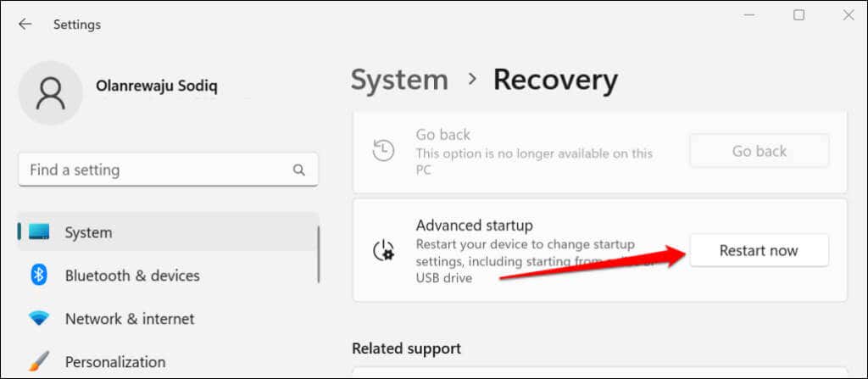Select the Personalization paintbrush icon
The height and width of the screenshot is (379, 868).
coord(39,361)
